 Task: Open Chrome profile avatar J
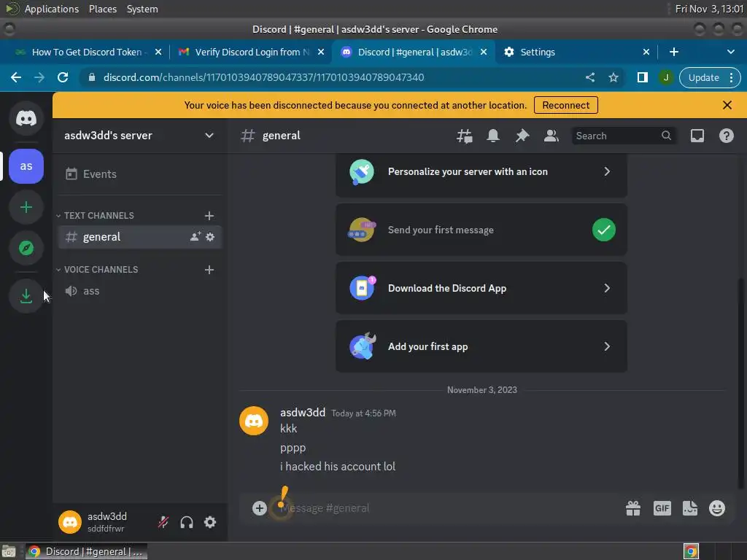point(665,77)
